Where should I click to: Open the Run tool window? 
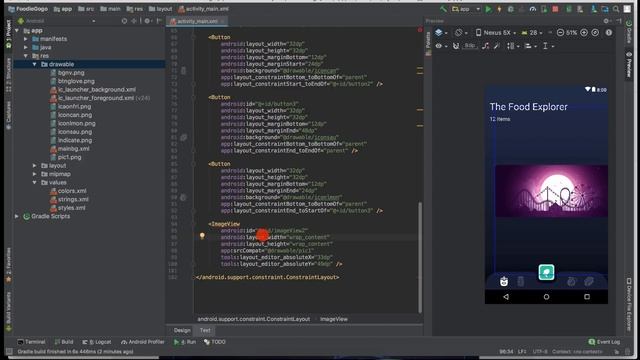(x=185, y=342)
